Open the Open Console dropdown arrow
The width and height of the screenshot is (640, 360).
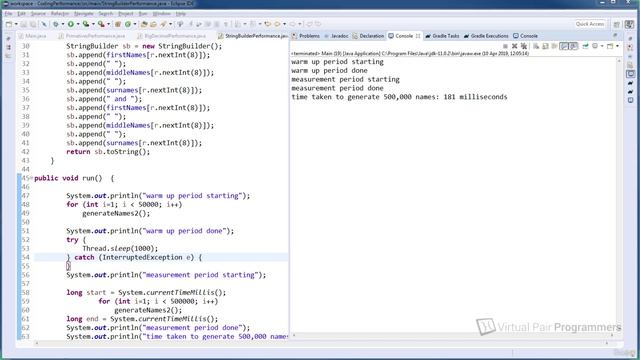(618, 46)
